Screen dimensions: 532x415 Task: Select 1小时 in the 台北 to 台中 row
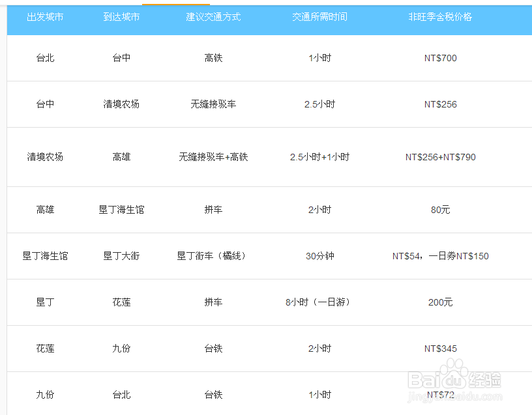click(x=319, y=58)
